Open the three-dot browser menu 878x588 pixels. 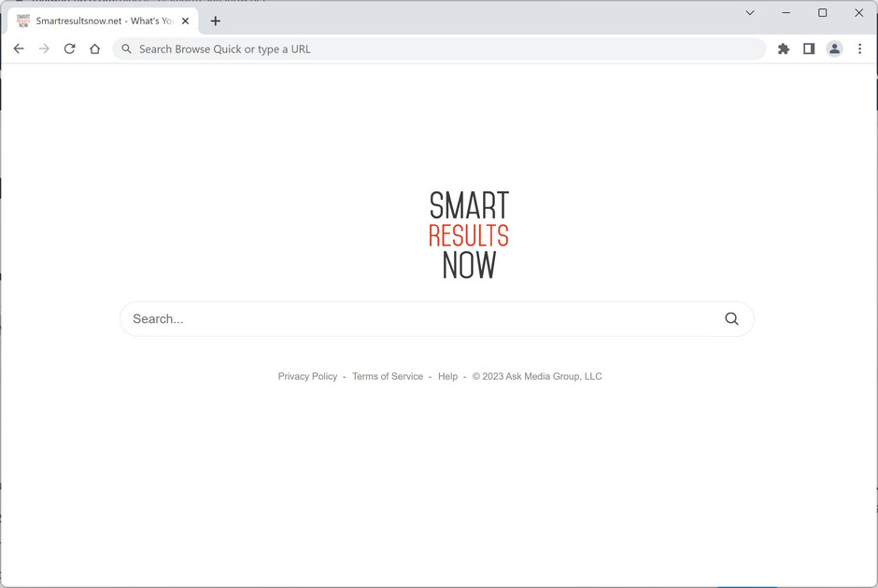[x=859, y=49]
